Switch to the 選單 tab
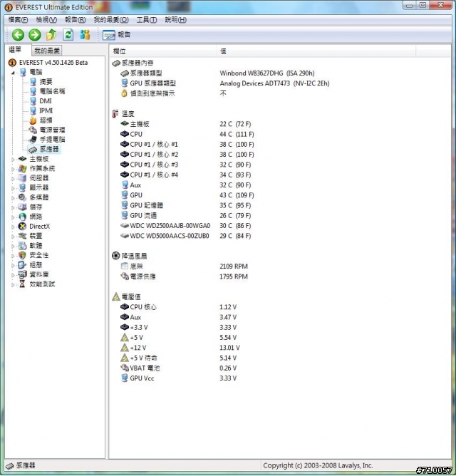This screenshot has height=476, width=456. pos(15,49)
